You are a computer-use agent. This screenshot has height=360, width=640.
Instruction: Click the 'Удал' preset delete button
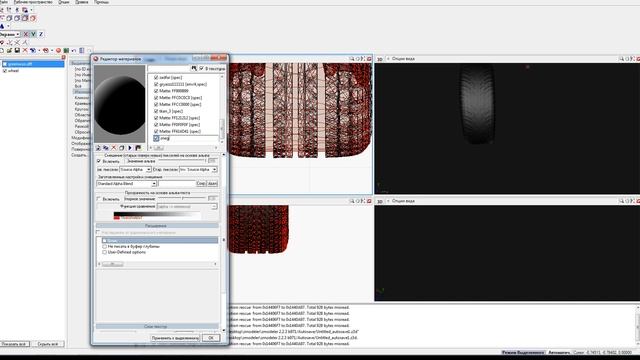[x=212, y=184]
